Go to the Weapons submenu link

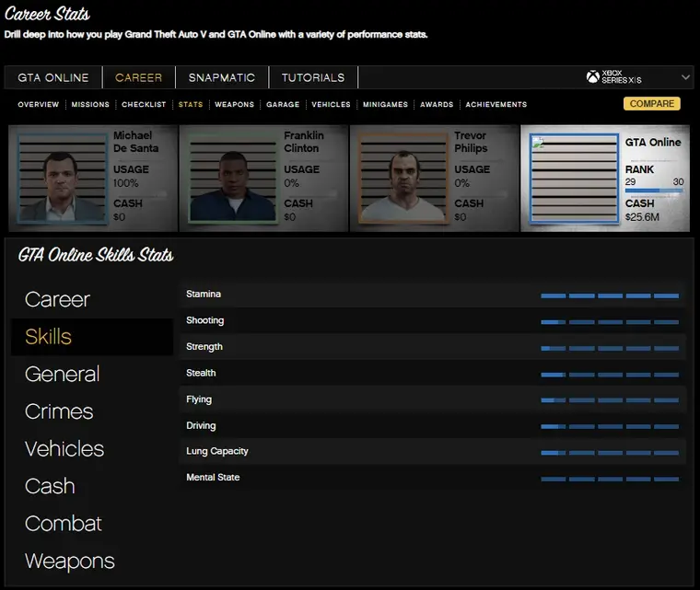[x=234, y=105]
